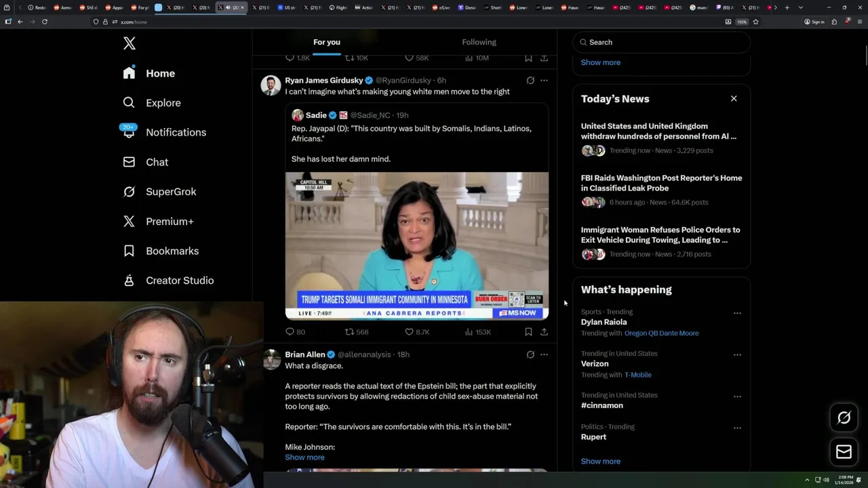This screenshot has width=868, height=488.
Task: Open Brian Allen's profile picture
Action: [x=271, y=360]
